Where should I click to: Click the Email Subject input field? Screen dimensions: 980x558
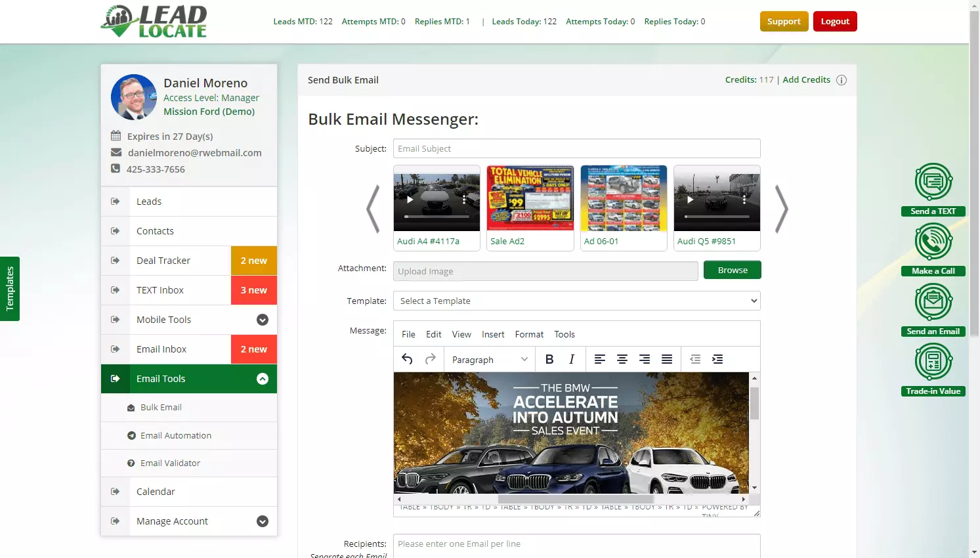tap(577, 148)
